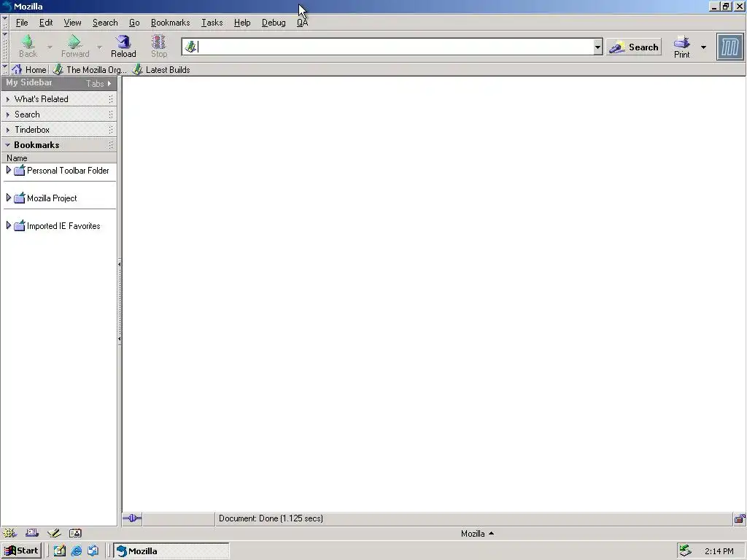Click the Back navigation button
Screen dimensions: 747x560
[x=28, y=46]
